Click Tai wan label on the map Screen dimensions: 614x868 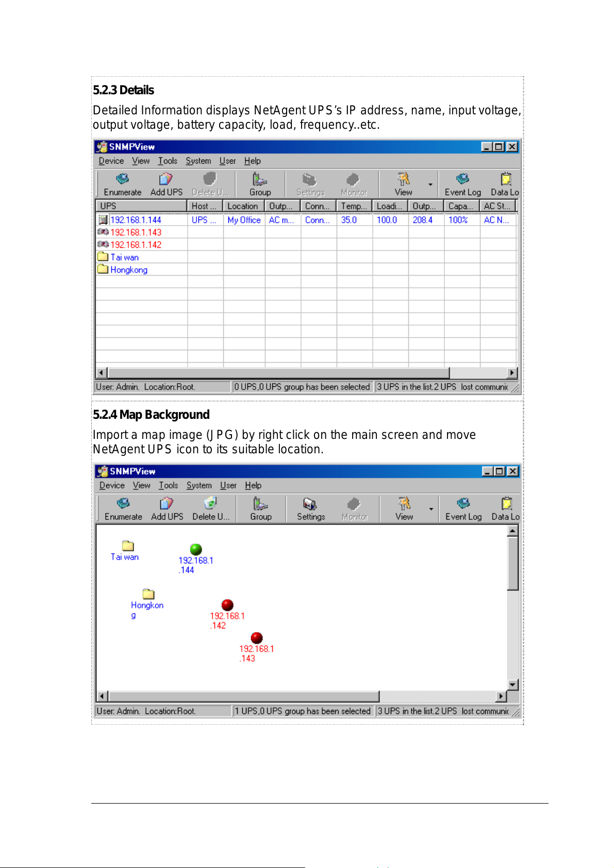[124, 557]
